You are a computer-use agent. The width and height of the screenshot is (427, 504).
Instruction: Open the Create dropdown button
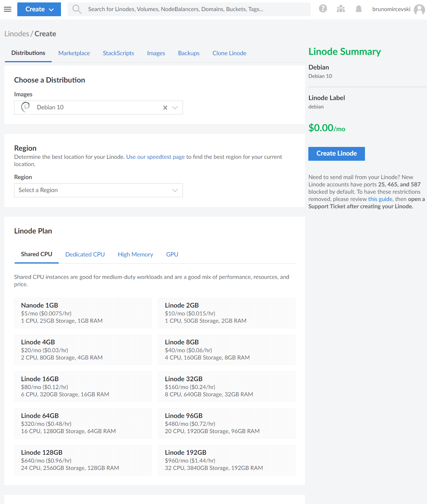click(39, 9)
